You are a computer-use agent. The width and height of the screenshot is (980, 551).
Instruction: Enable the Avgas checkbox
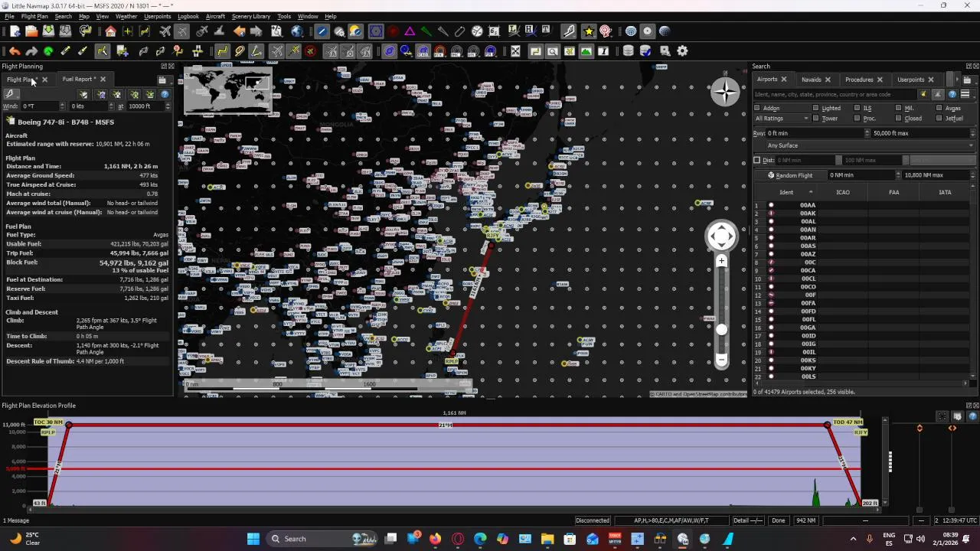pos(939,108)
